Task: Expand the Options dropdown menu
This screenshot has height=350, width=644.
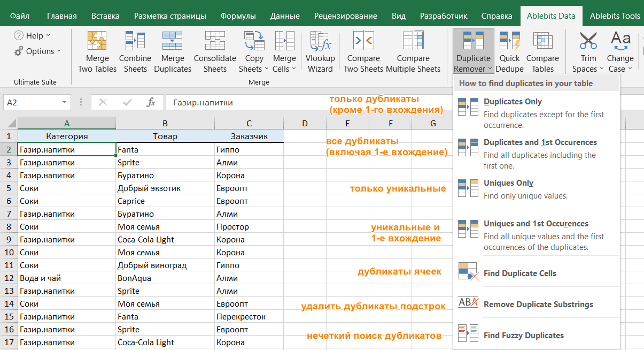Action: point(37,51)
